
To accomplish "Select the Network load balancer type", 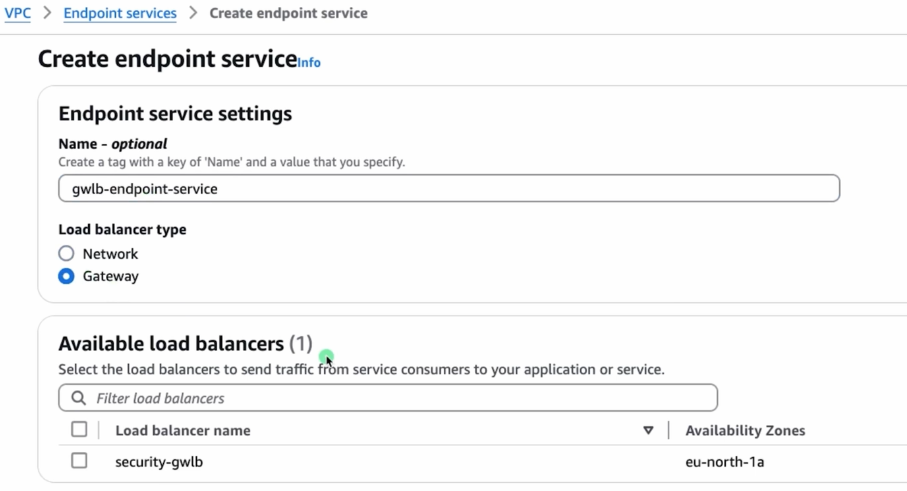I will tap(67, 254).
